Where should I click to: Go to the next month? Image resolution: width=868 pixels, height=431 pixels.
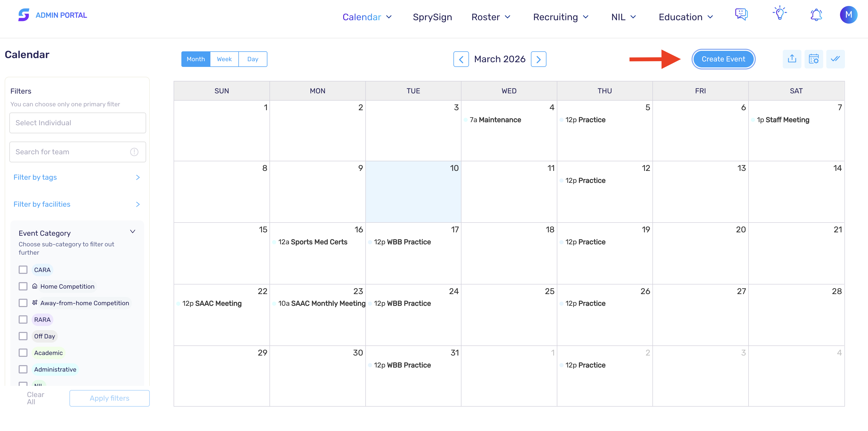pyautogui.click(x=538, y=59)
